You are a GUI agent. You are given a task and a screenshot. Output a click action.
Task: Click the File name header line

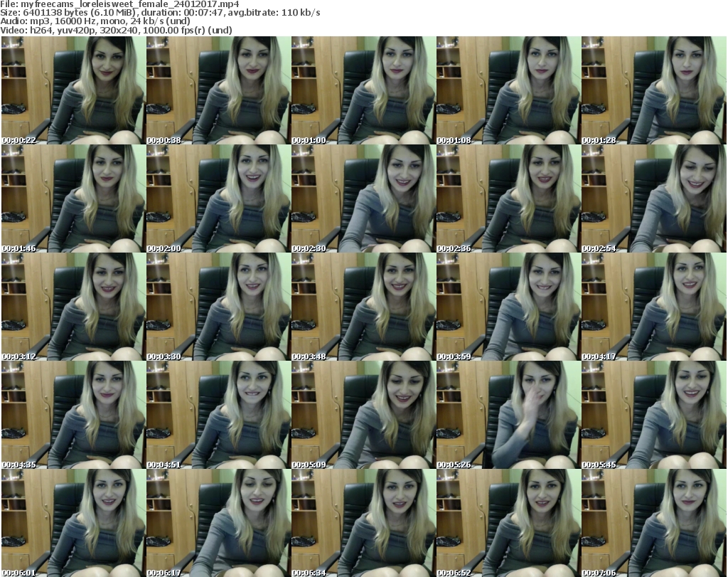click(x=119, y=4)
